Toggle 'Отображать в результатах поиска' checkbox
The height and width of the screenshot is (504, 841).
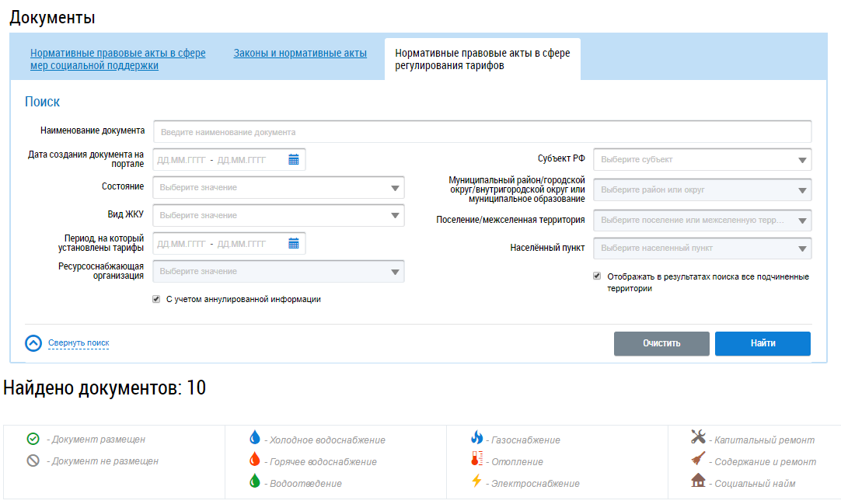597,276
